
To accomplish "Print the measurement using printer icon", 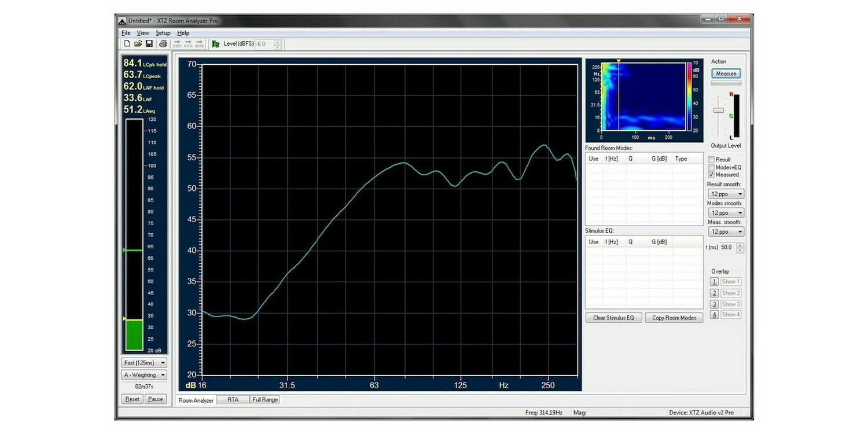I will pos(163,44).
